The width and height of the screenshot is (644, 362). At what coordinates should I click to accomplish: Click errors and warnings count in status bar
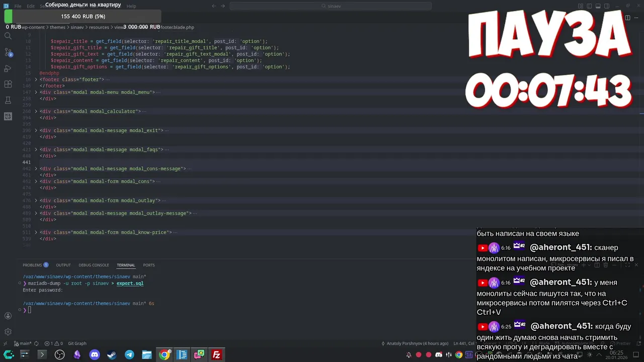(53, 343)
